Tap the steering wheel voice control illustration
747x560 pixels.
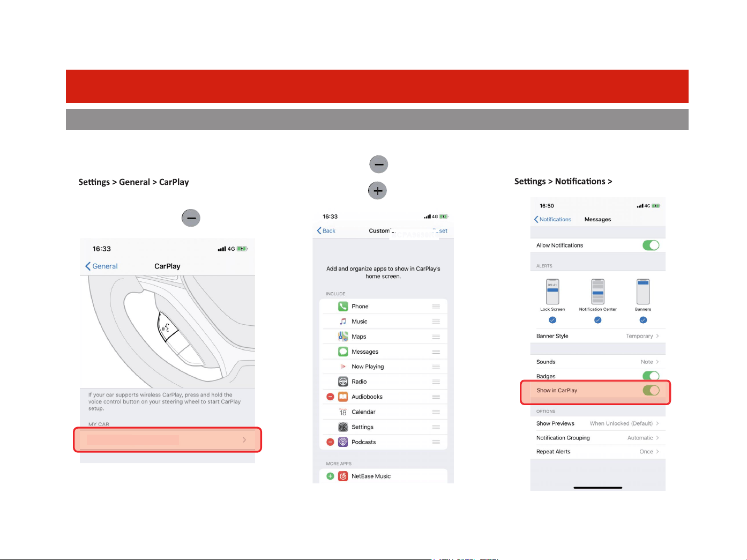tap(168, 332)
